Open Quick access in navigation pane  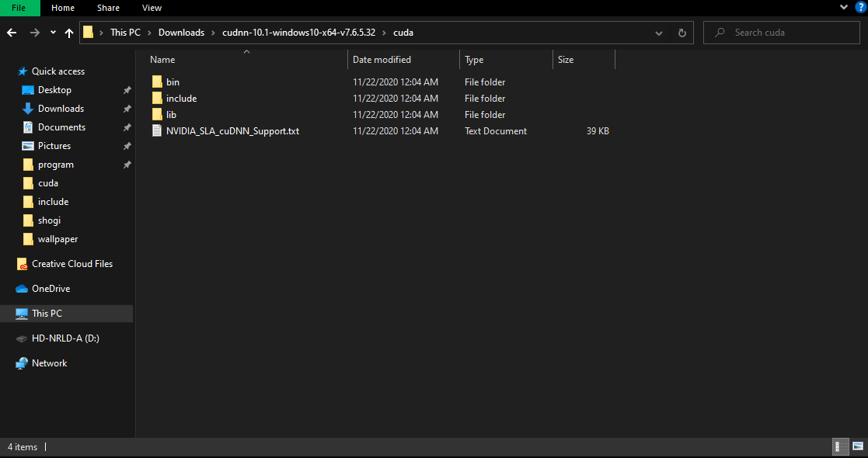click(x=58, y=71)
